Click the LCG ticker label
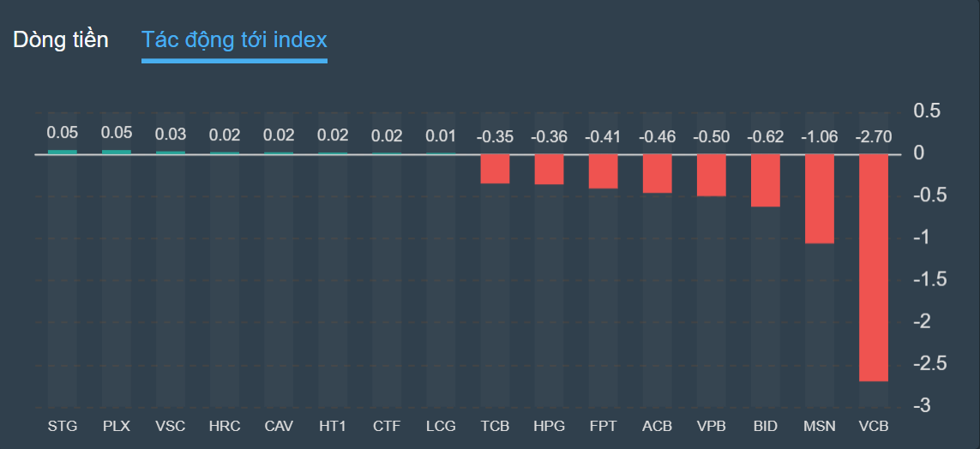Image resolution: width=980 pixels, height=449 pixels. click(441, 426)
